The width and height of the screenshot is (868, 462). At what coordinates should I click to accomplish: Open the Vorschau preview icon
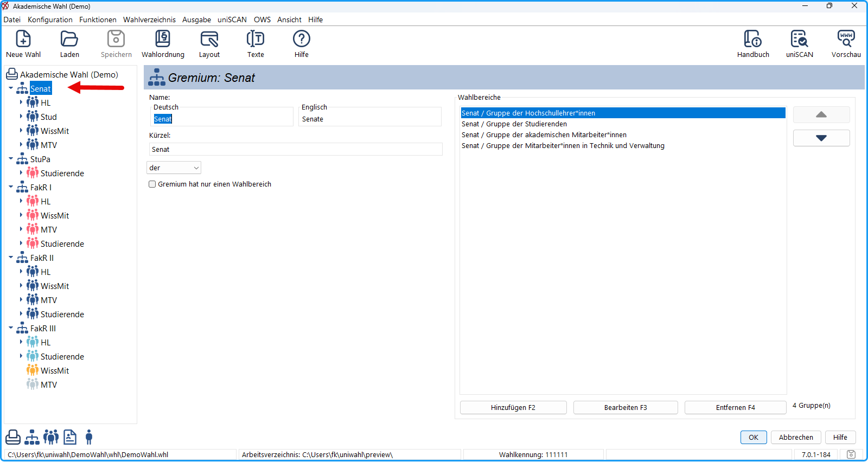pyautogui.click(x=846, y=39)
